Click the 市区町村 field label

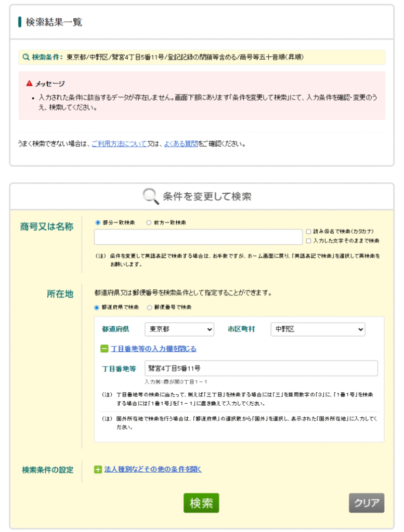tap(241, 329)
